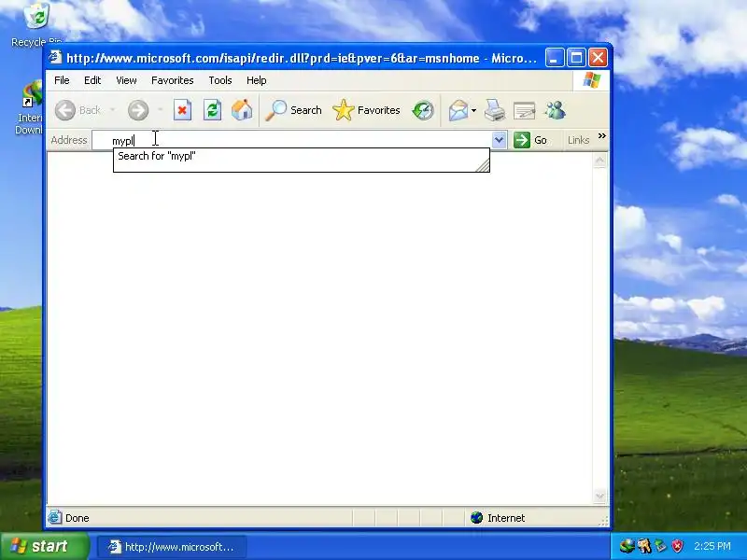The width and height of the screenshot is (747, 560).
Task: Click the Internet Explorer title bar page icon
Action: click(55, 57)
